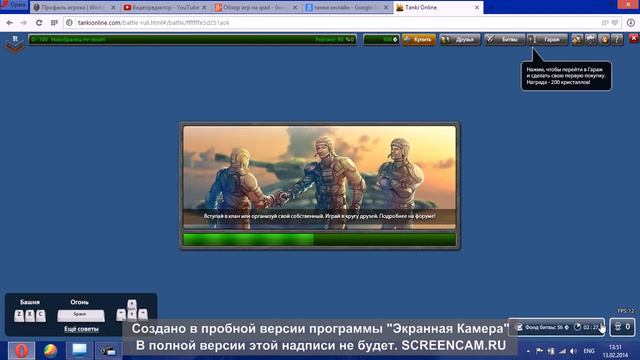The image size is (640, 360).
Task: Click the browser forward arrow
Action: point(24,23)
